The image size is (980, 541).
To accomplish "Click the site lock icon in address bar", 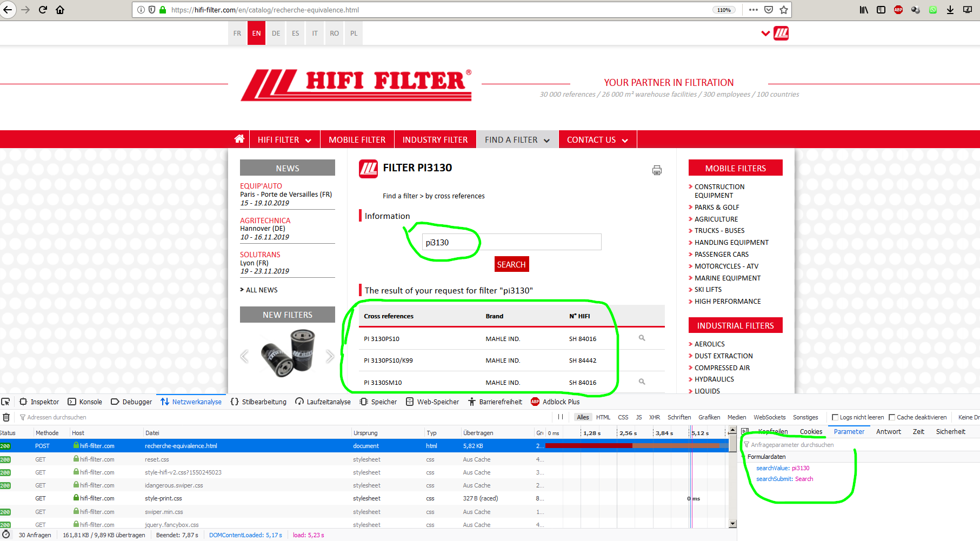I will pos(163,10).
